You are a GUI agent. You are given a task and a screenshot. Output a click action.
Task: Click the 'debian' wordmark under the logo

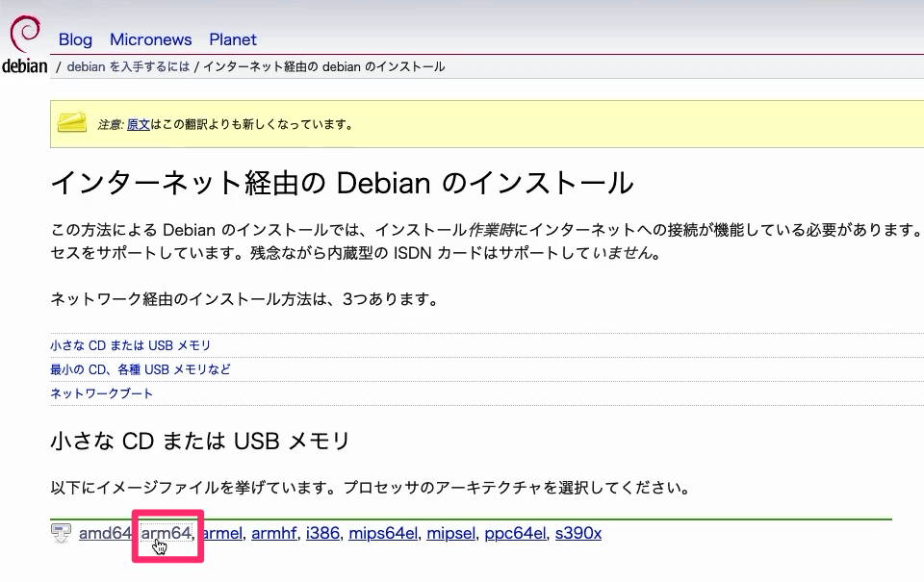coord(25,66)
